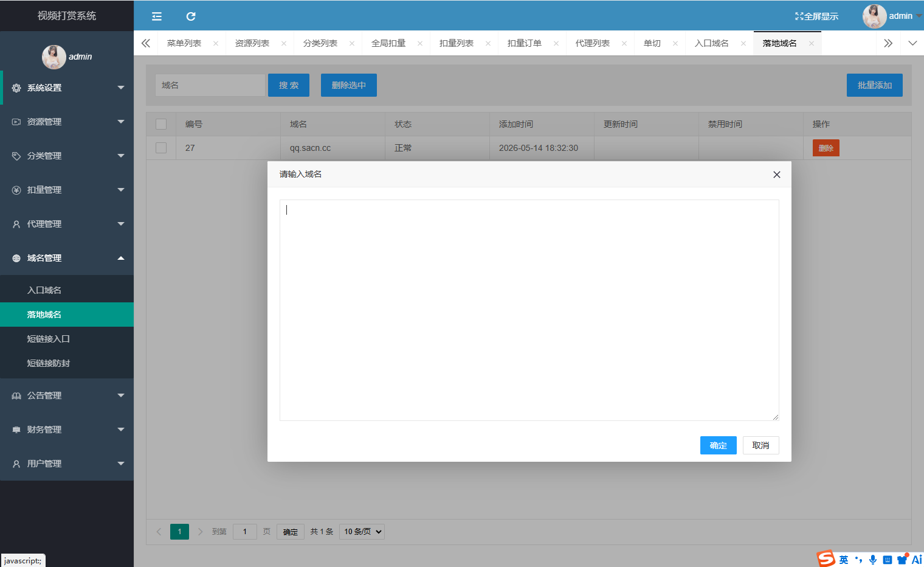Click the 删除选中 button
The image size is (924, 567).
point(349,85)
